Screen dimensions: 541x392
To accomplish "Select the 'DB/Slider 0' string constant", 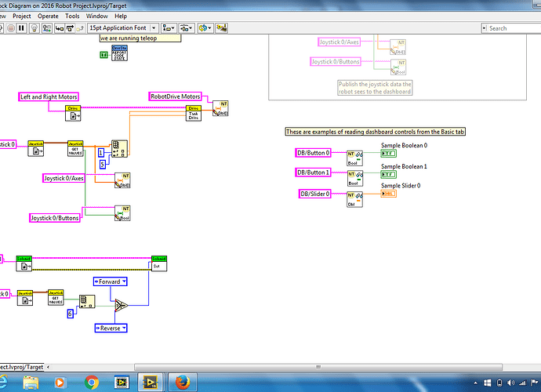I will click(314, 194).
